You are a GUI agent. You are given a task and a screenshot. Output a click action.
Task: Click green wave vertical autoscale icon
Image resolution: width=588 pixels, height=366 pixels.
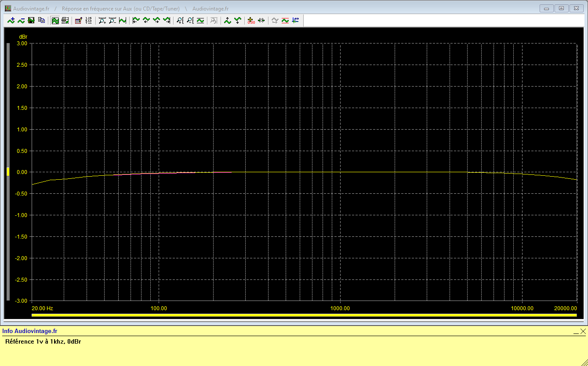pyautogui.click(x=200, y=20)
